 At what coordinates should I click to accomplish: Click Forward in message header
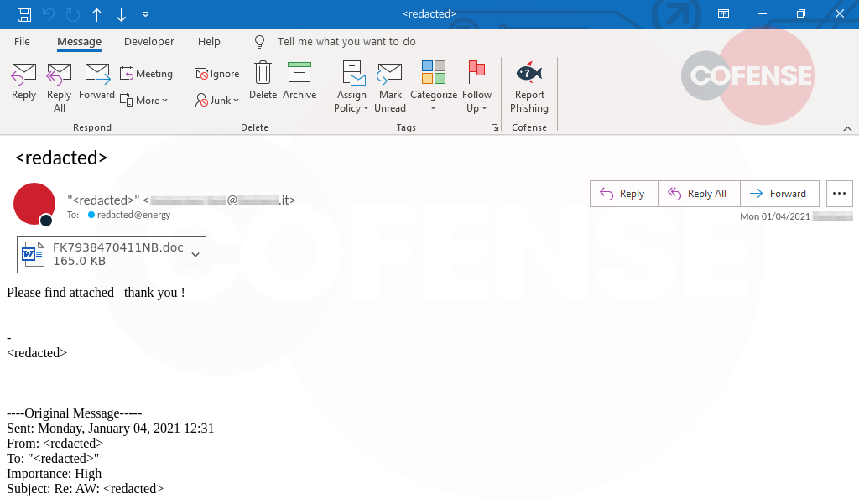(x=779, y=194)
